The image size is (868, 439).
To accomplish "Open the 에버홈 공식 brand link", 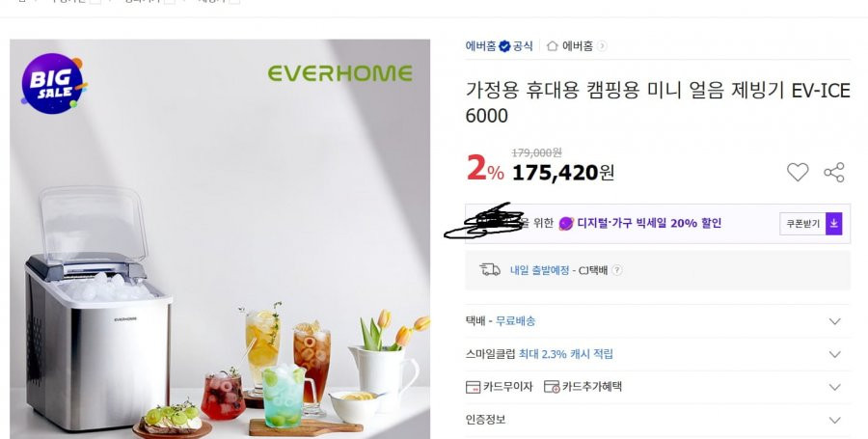I will pyautogui.click(x=499, y=46).
